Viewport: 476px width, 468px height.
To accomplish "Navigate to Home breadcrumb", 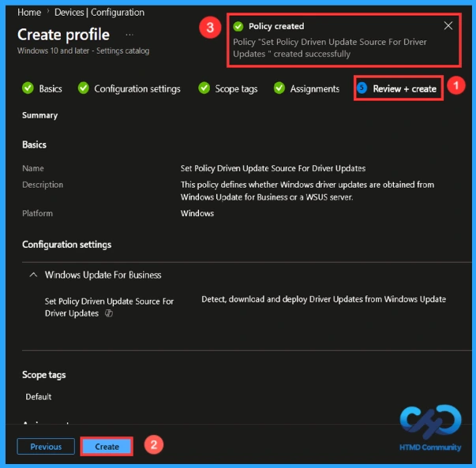I will tap(29, 13).
